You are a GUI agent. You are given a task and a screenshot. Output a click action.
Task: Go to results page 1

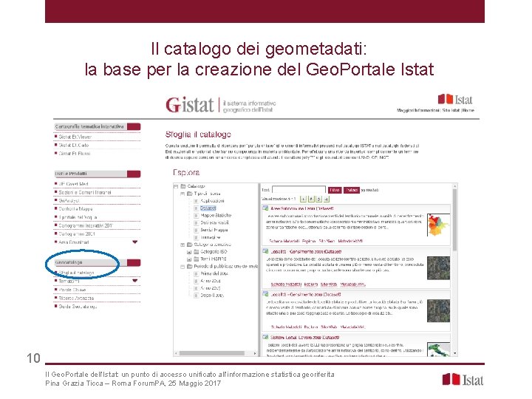click(x=304, y=199)
